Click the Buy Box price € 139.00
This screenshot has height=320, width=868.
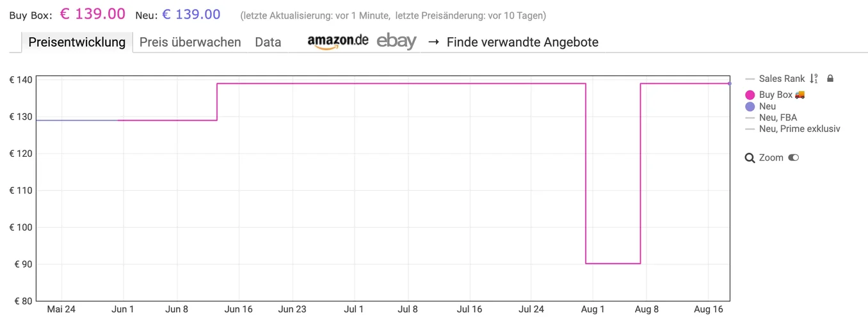pos(92,14)
